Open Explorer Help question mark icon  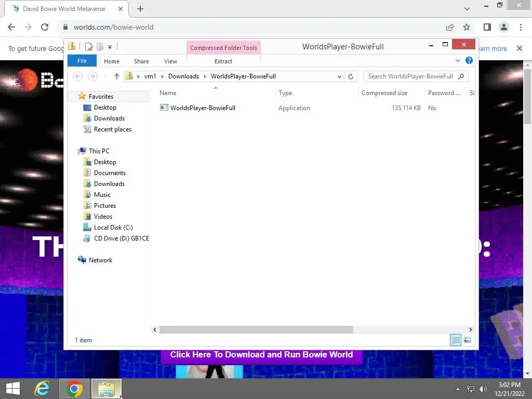[469, 60]
